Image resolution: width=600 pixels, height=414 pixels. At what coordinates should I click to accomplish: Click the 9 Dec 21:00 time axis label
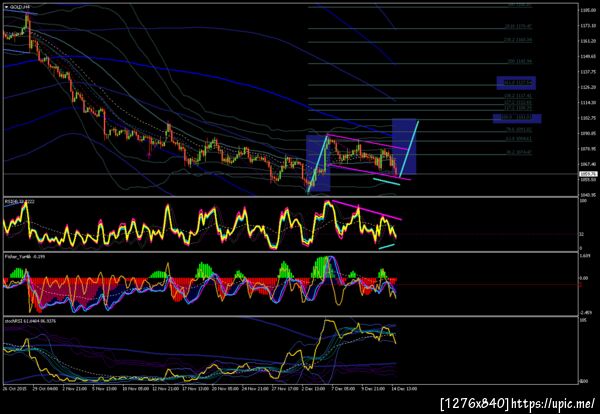(x=374, y=388)
